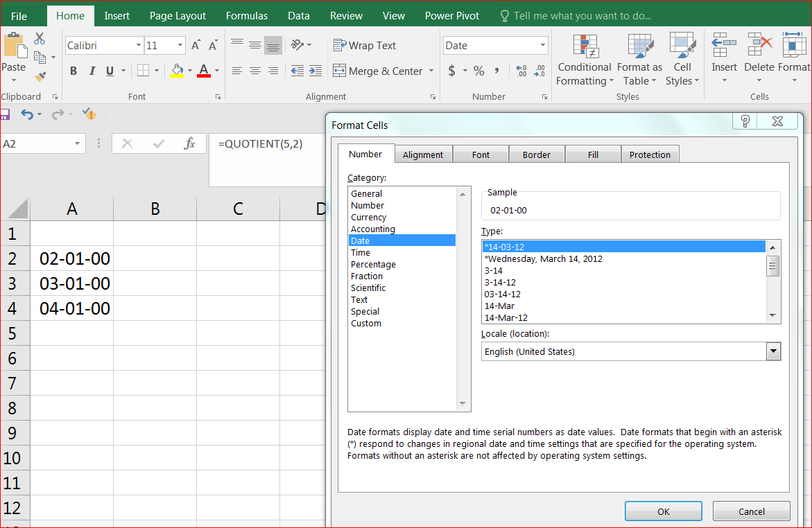Open the font name Calibri dropdown
Viewport: 812px width, 528px height.
click(138, 46)
